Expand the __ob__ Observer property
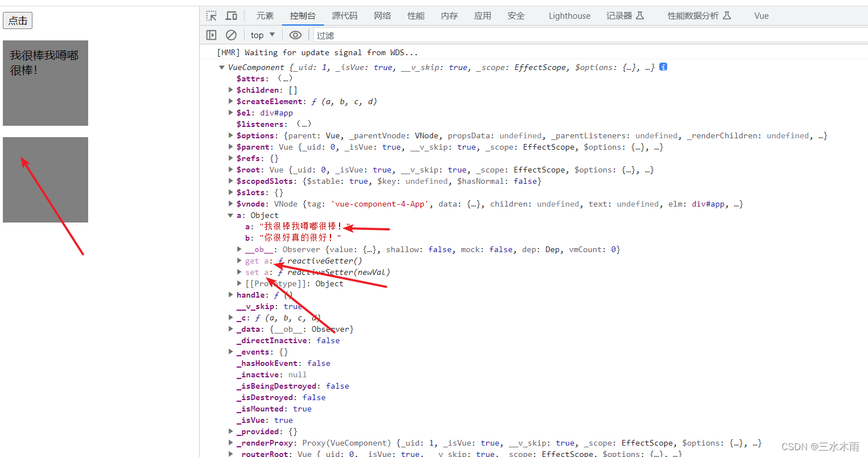Screen dimensions: 868x457 point(239,249)
